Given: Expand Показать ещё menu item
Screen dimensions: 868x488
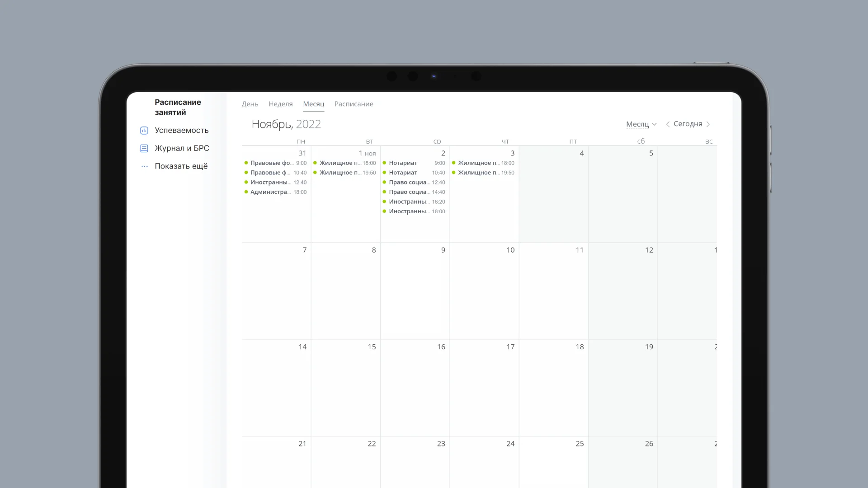Looking at the screenshot, I should [x=181, y=166].
